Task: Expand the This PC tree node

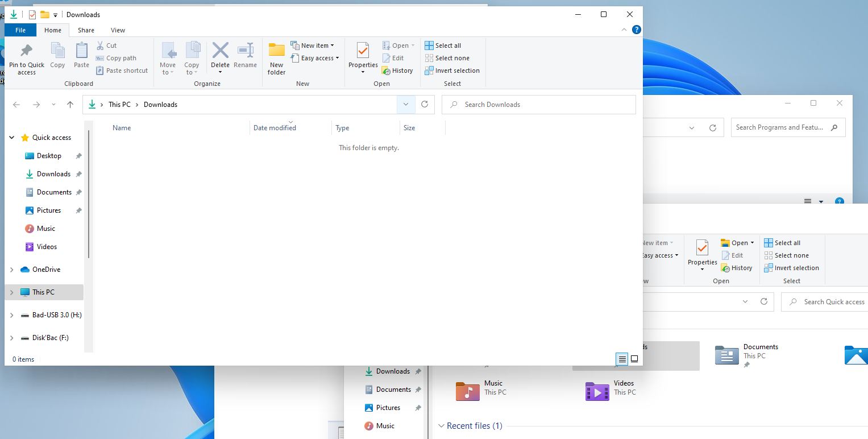Action: point(12,292)
